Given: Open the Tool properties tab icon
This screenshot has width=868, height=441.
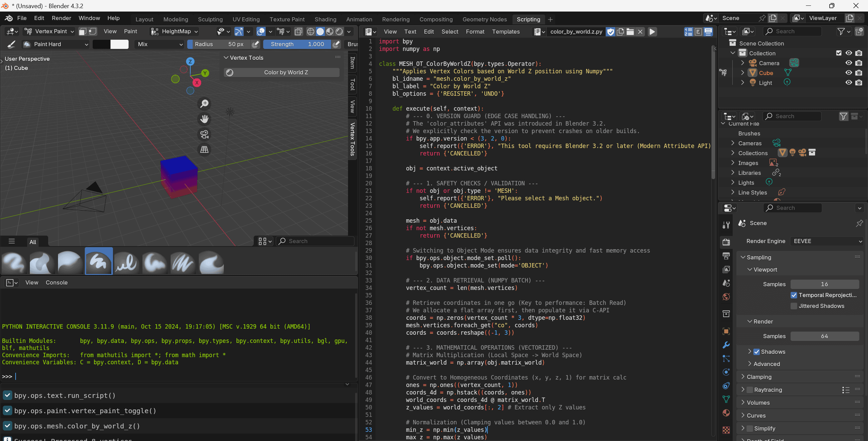Looking at the screenshot, I should (726, 225).
